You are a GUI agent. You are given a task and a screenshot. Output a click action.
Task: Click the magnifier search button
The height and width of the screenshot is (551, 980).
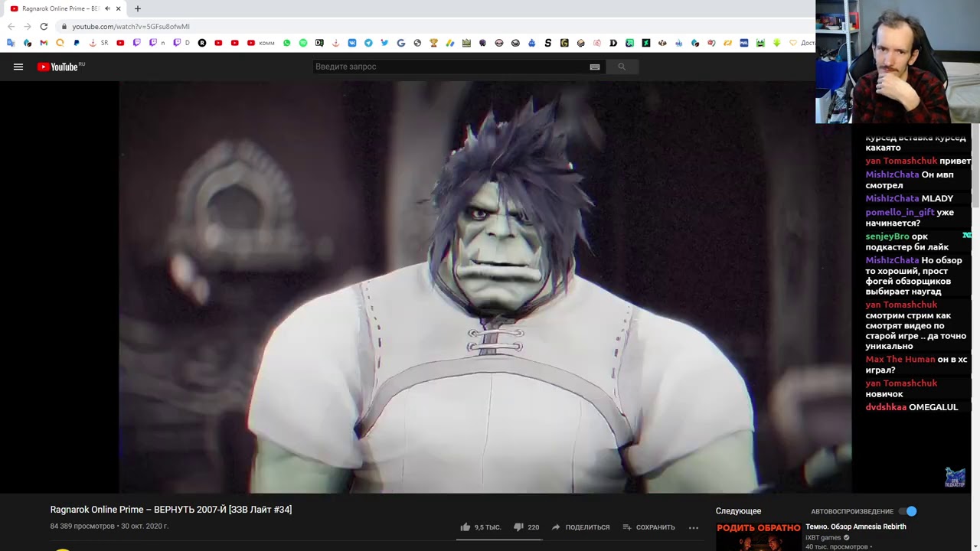coord(622,67)
